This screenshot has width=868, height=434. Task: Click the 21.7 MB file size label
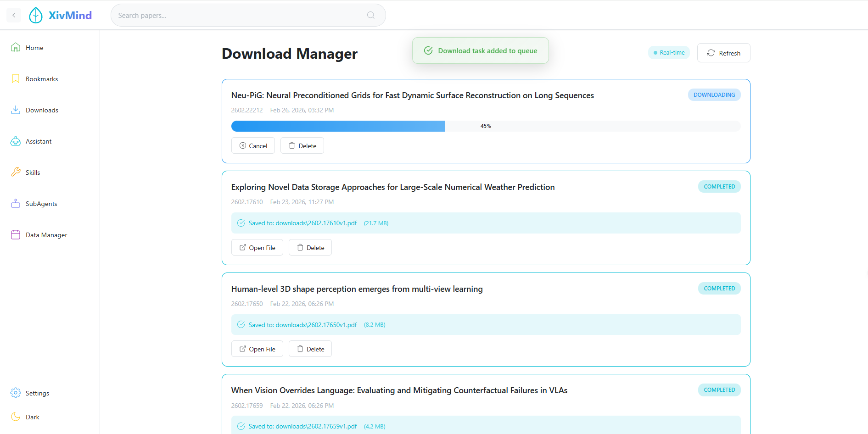(376, 223)
